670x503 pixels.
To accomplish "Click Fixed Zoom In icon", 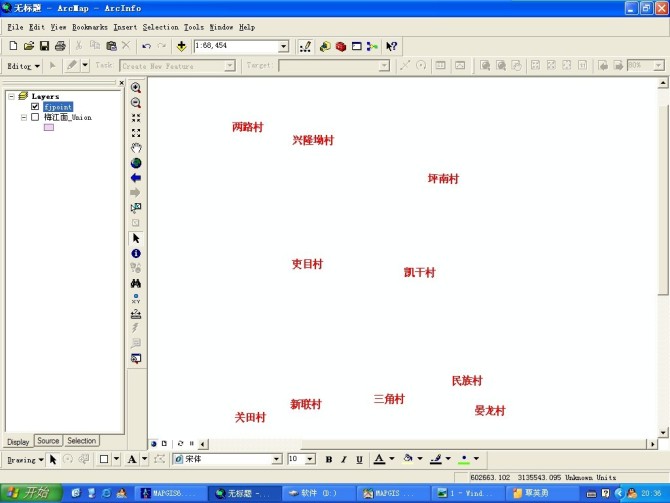I will (136, 118).
